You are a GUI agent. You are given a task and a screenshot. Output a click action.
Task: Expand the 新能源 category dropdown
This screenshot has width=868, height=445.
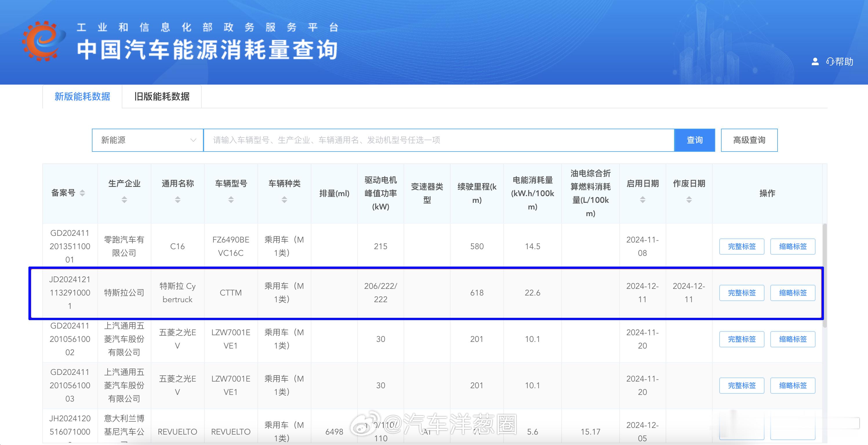pos(148,140)
